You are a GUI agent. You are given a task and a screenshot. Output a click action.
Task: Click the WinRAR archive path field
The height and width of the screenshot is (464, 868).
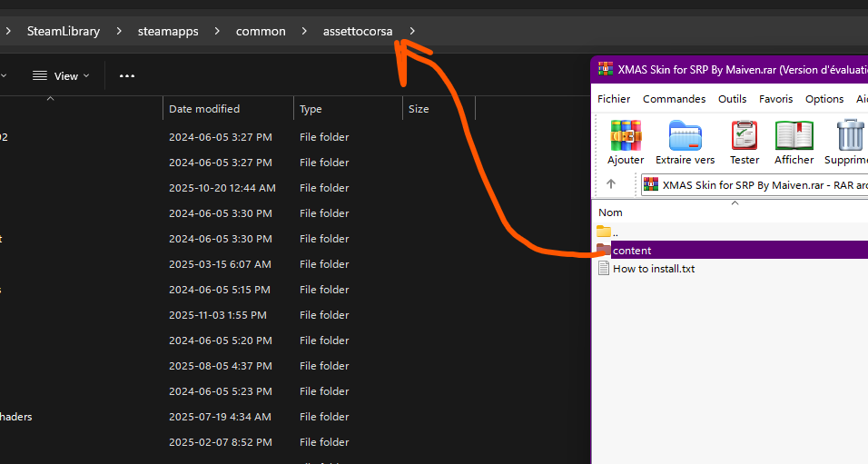(x=755, y=185)
